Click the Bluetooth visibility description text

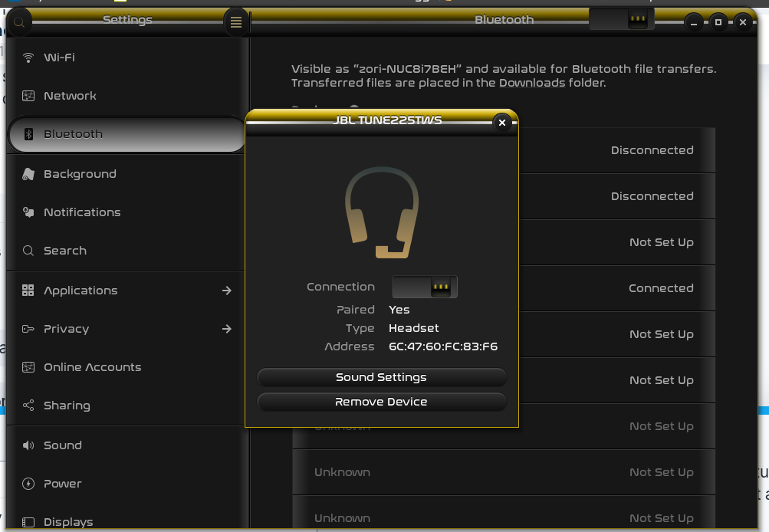[504, 76]
